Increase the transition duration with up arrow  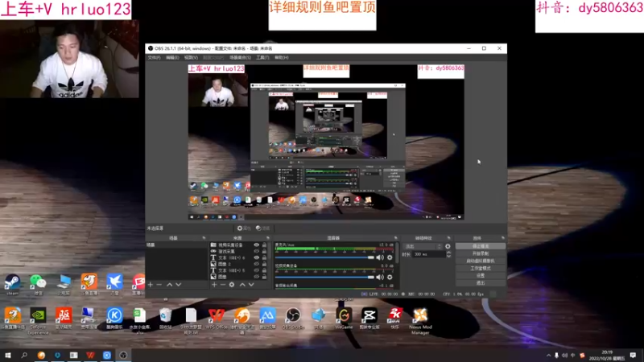coord(448,253)
